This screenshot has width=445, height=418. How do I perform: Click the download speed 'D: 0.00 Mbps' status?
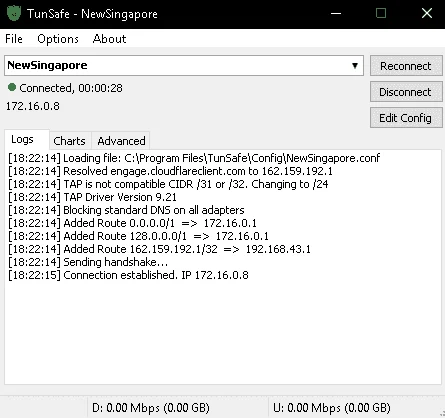coord(151,408)
